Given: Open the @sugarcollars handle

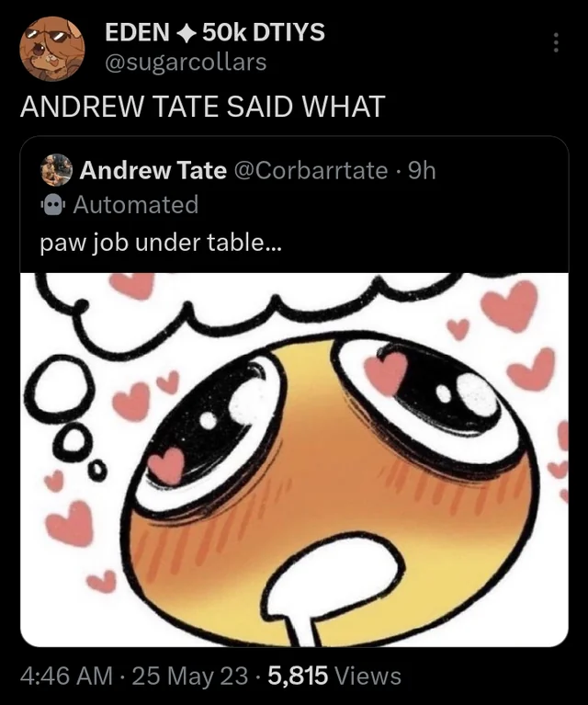Looking at the screenshot, I should pos(186,63).
